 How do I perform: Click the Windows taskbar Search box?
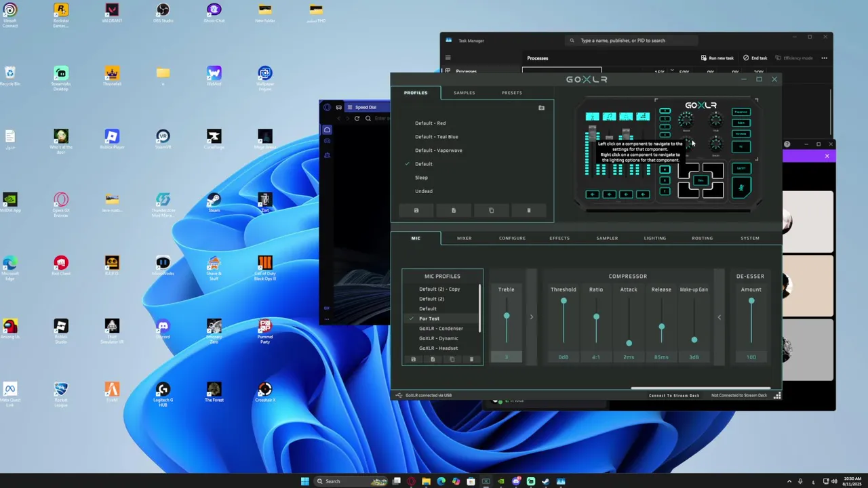point(351,481)
